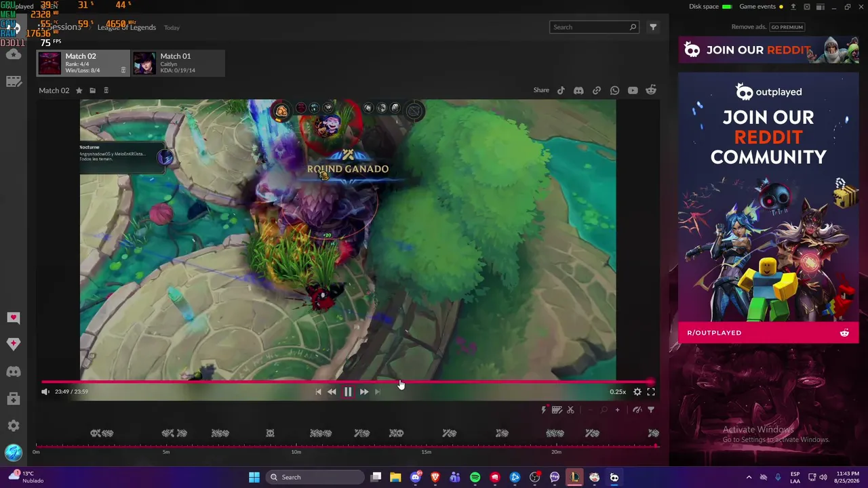Click the Windows taskbar Search box
Screen dimensions: 868x488
315,477
